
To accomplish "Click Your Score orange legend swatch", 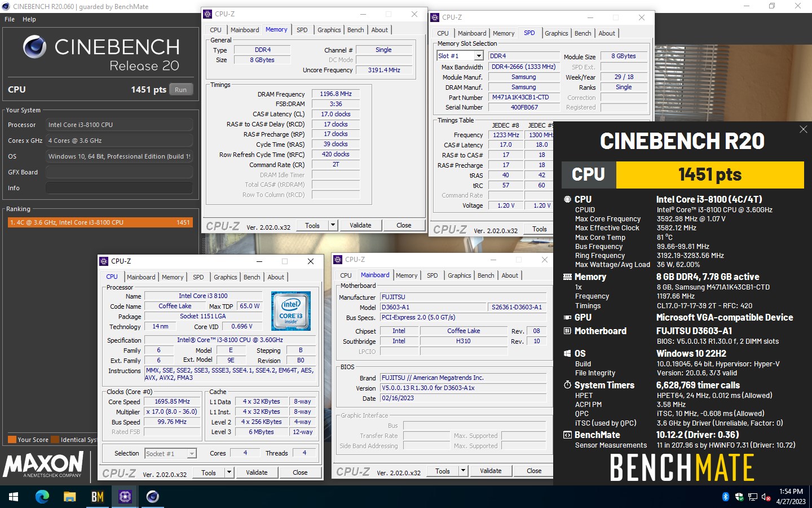I will [12, 440].
